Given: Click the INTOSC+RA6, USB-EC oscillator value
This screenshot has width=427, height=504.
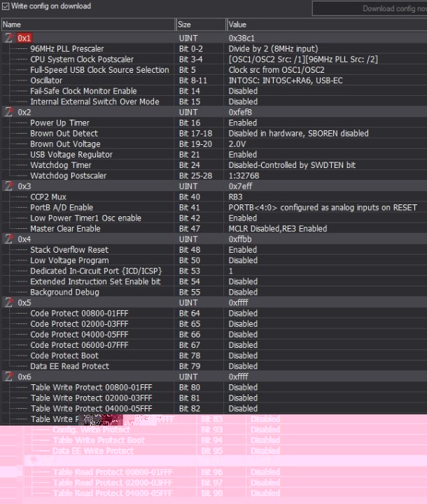Looking at the screenshot, I should 286,80.
